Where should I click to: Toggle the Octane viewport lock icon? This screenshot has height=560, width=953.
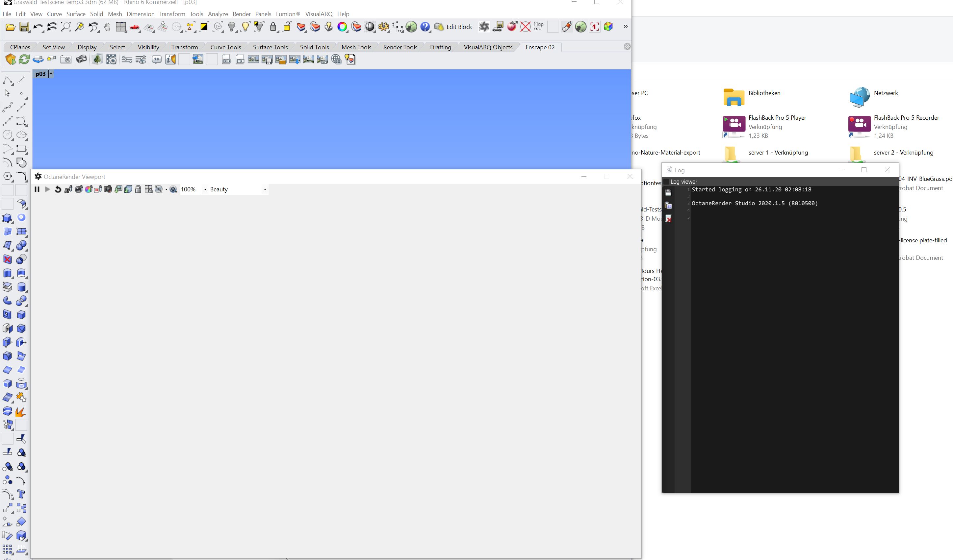click(x=138, y=189)
